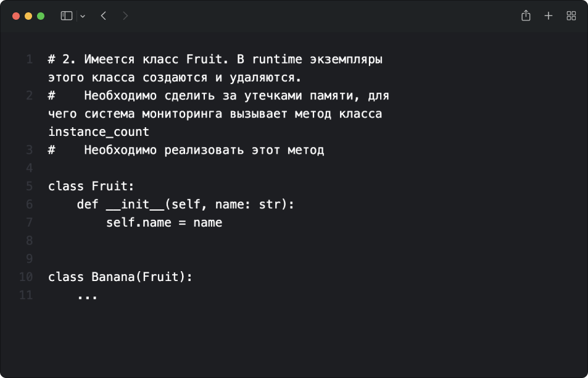This screenshot has width=588, height=378.
Task: Click line number 1 in the gutter
Action: pos(29,60)
